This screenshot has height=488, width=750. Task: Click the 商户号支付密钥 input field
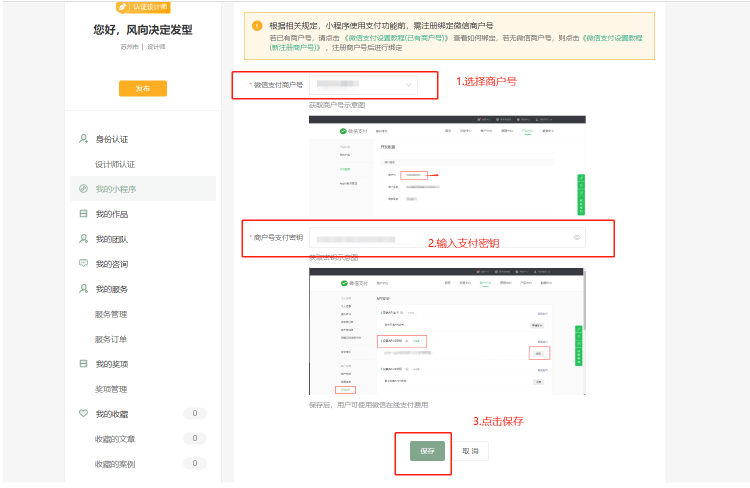coord(440,238)
